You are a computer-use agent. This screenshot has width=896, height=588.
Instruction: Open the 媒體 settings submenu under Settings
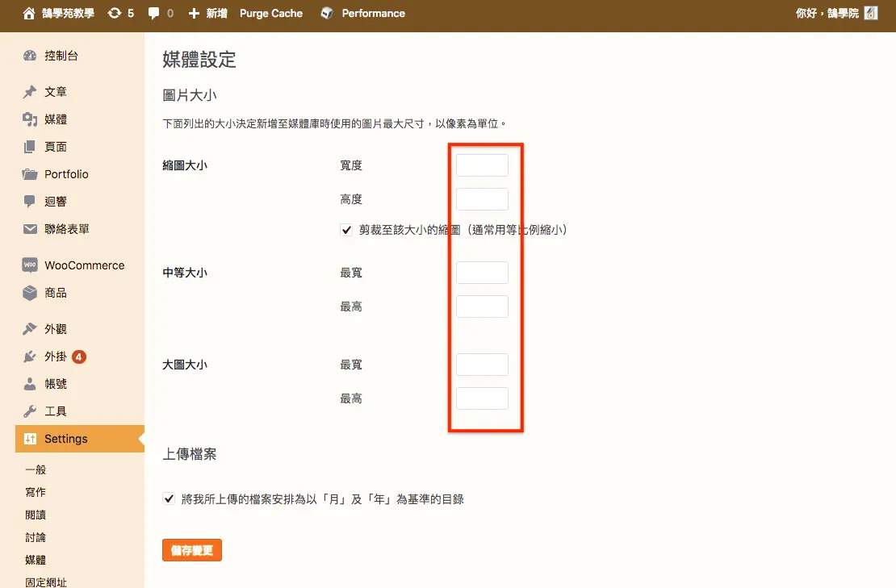[x=36, y=560]
